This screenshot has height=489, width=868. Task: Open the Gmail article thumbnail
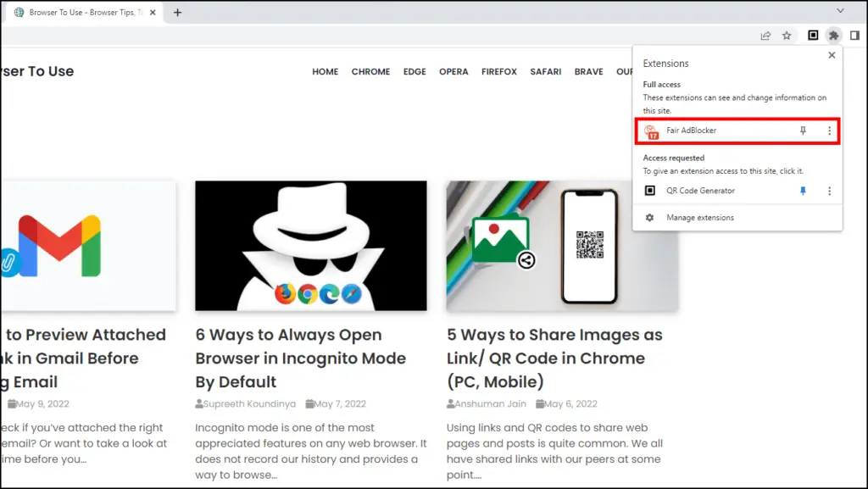point(88,246)
